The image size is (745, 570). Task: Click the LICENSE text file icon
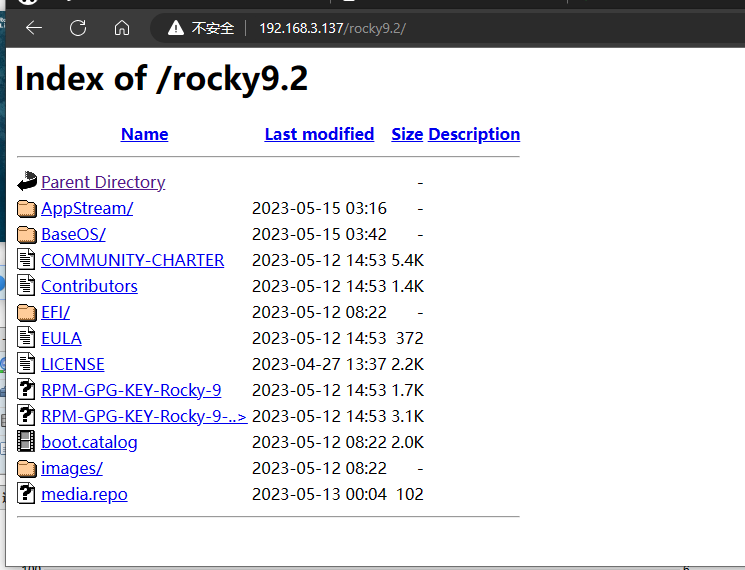[x=27, y=364]
